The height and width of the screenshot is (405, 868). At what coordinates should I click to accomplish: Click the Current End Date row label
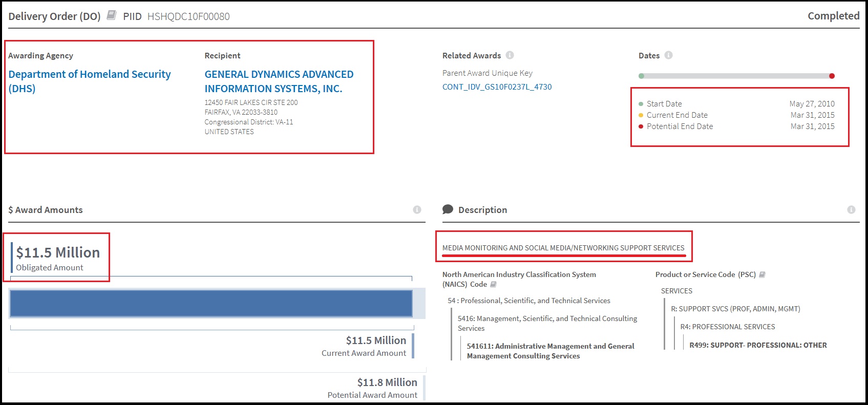pyautogui.click(x=677, y=115)
